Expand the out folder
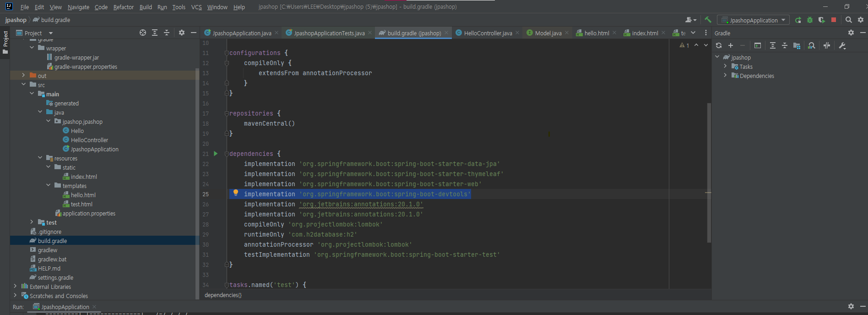 [23, 75]
